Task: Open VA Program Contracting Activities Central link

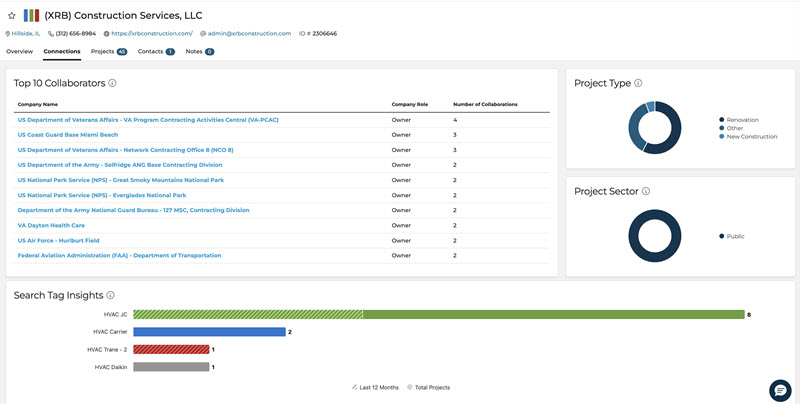Action: coord(148,120)
